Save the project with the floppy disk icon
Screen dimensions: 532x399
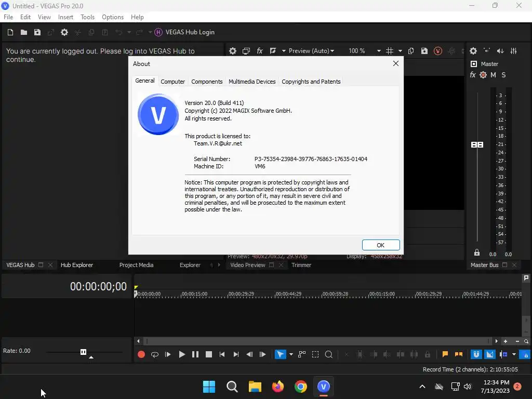coord(37,32)
